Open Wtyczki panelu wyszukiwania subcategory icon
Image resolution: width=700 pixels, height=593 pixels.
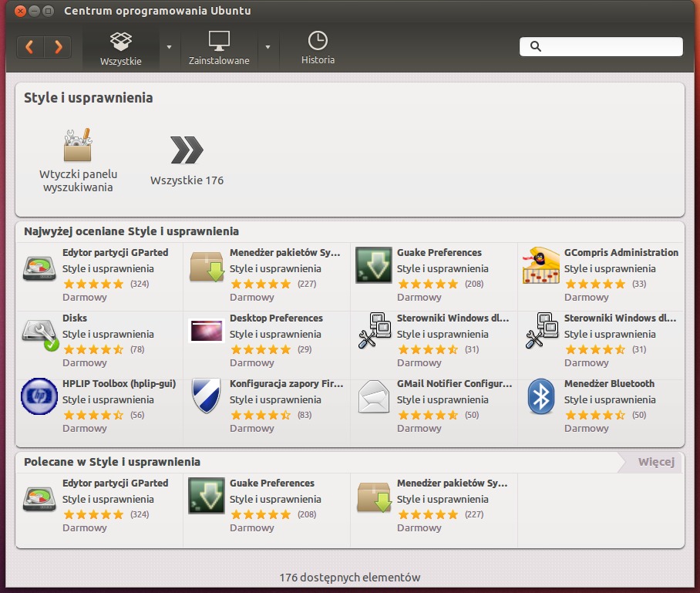[x=78, y=145]
